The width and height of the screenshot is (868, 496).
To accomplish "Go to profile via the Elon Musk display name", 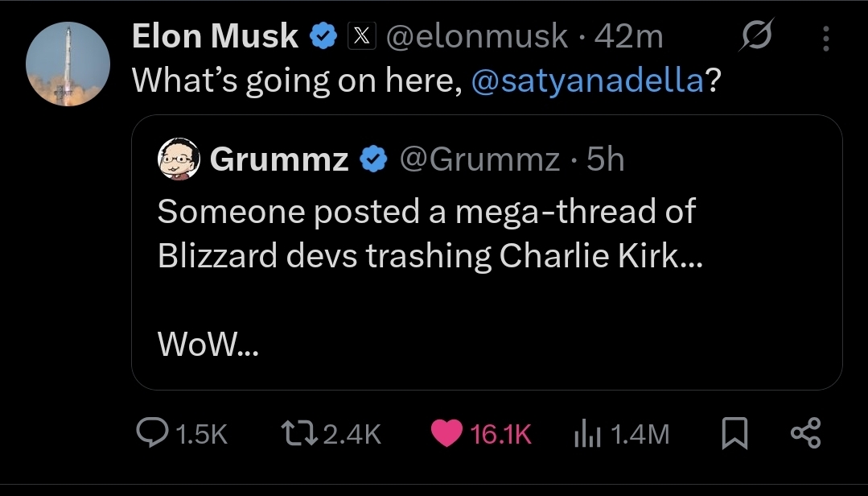I will [214, 36].
